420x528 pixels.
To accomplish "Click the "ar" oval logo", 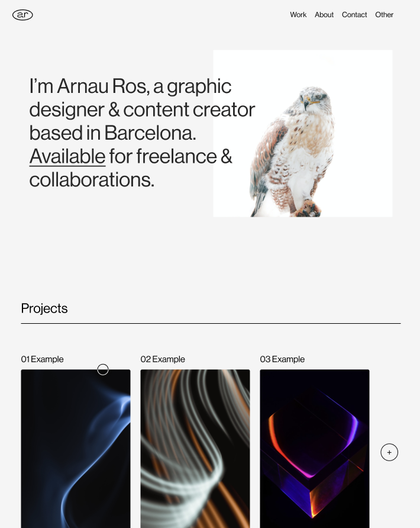I will [x=22, y=15].
